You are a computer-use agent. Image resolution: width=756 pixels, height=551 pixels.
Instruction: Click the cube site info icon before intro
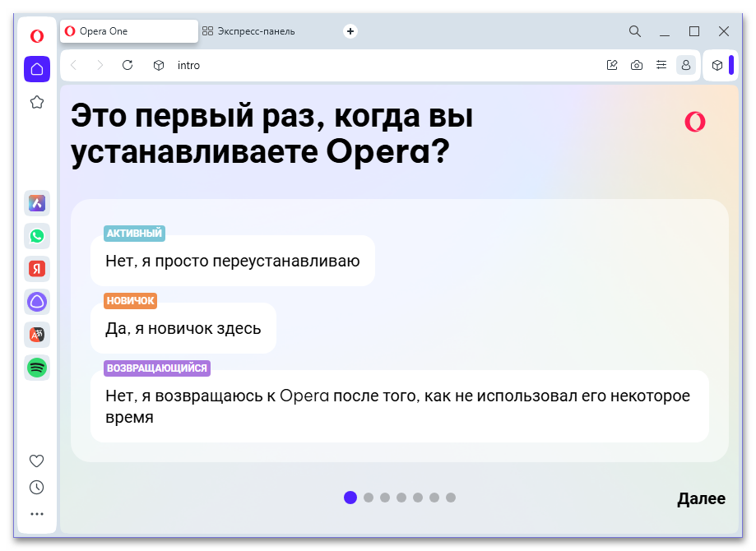pos(159,65)
